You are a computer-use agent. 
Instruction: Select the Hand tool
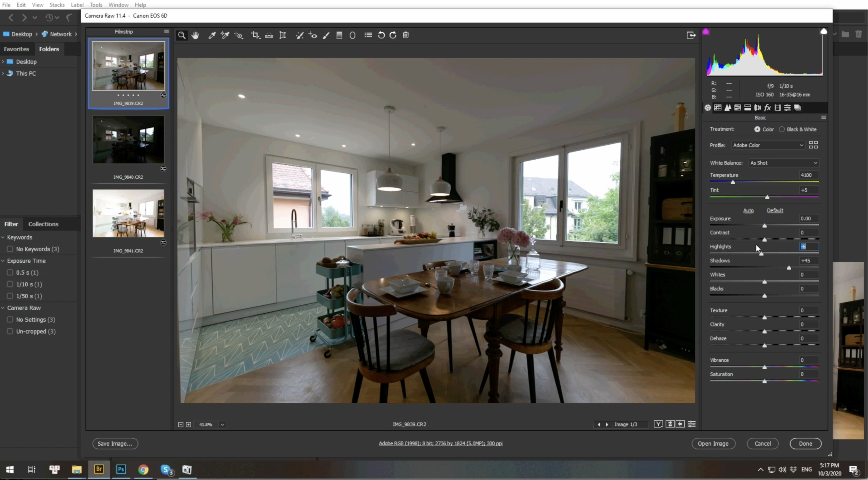click(195, 35)
